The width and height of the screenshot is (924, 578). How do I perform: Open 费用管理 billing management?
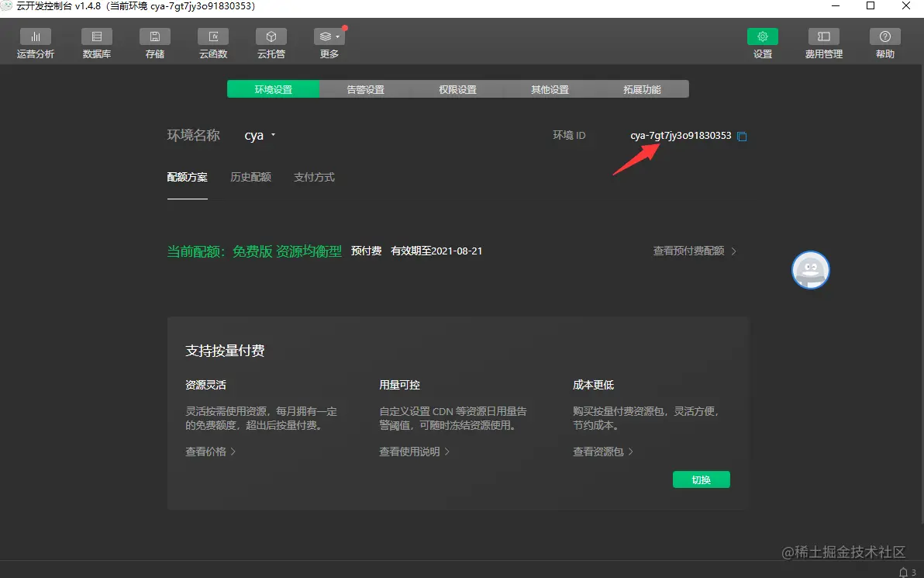[x=823, y=43]
